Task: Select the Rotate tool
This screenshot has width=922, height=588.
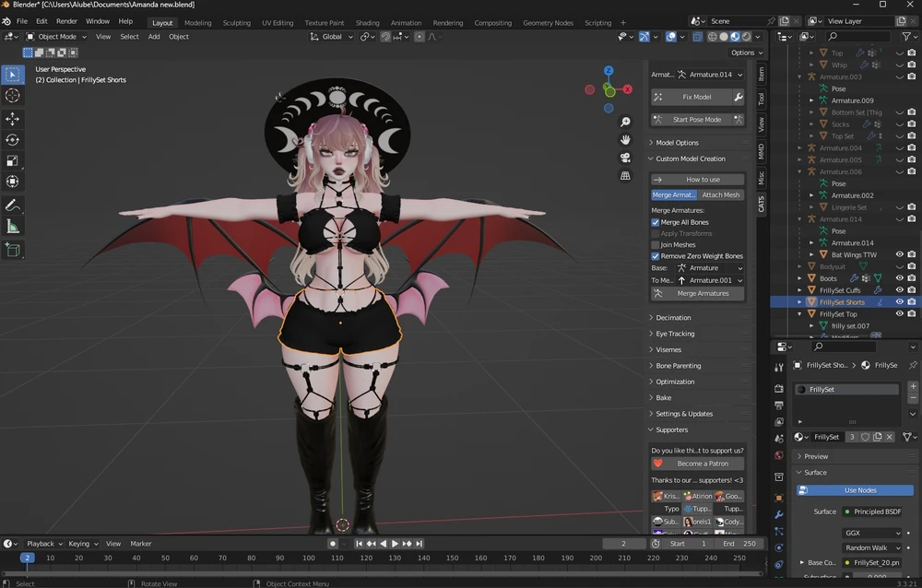Action: point(12,140)
